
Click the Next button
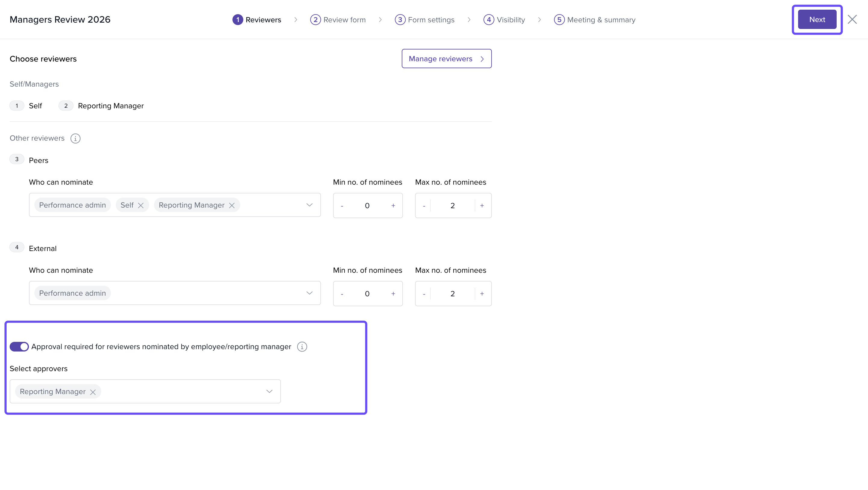[817, 20]
